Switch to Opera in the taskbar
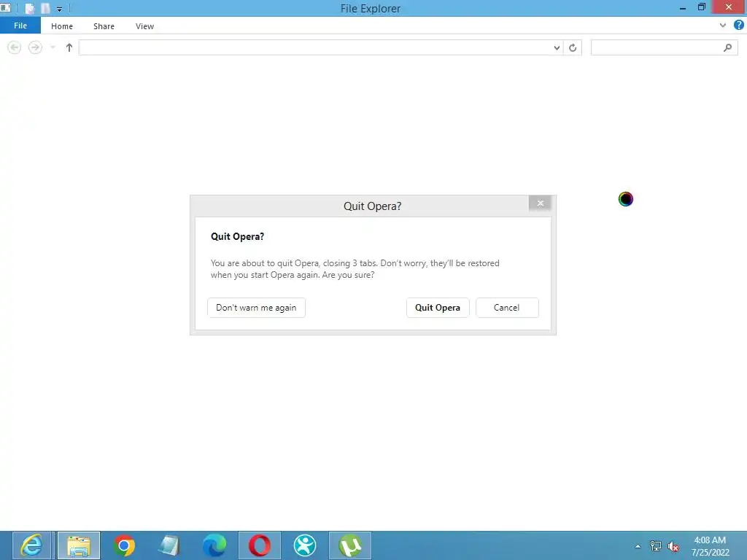This screenshot has height=560, width=747. click(x=260, y=545)
